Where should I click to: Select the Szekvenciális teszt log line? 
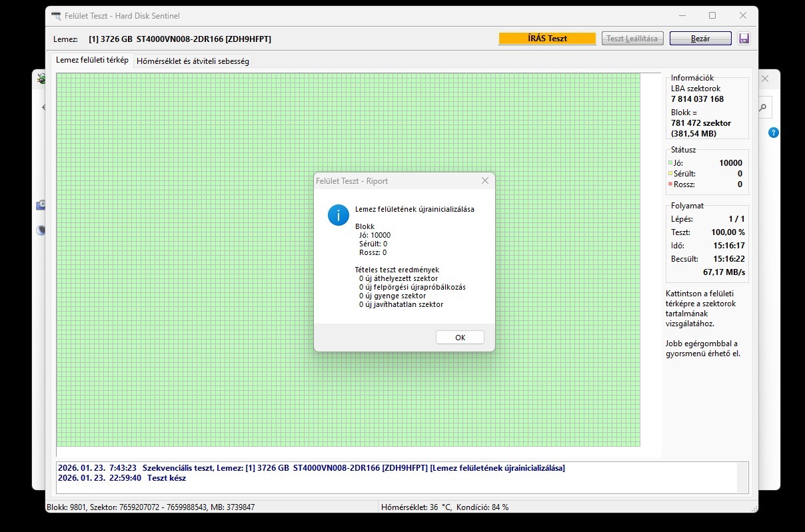point(311,468)
